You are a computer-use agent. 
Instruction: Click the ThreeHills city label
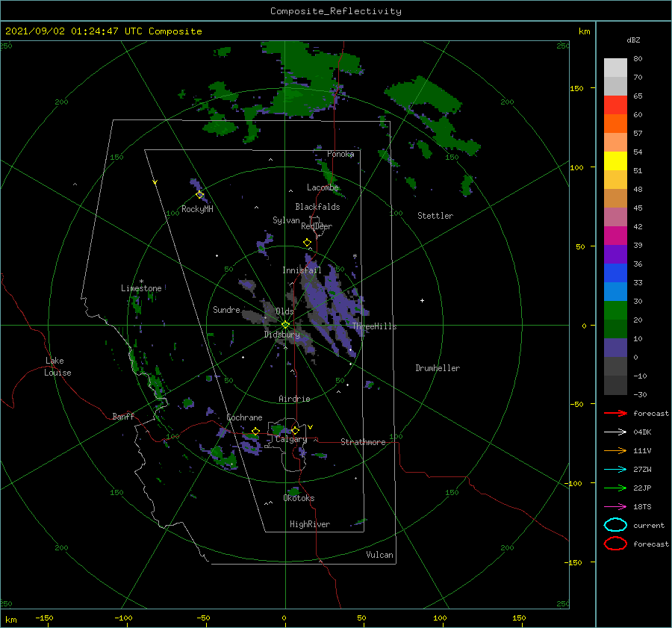coord(375,326)
